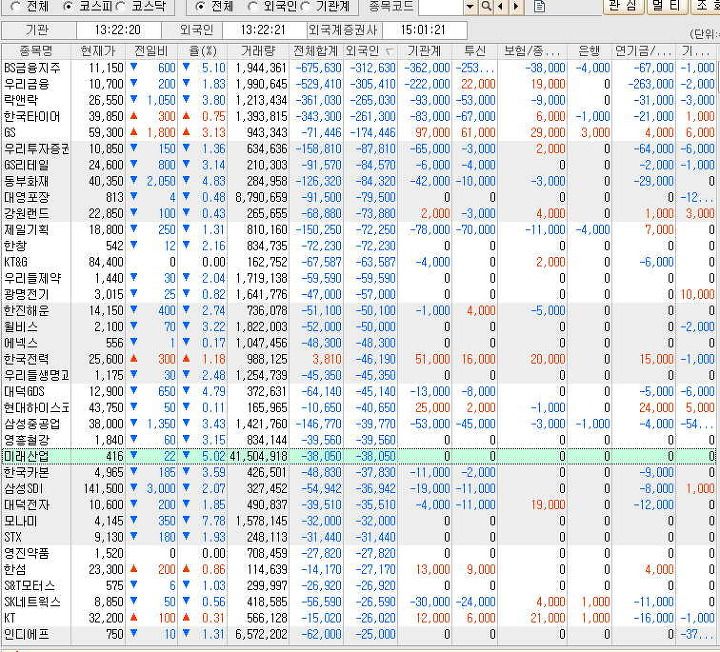Screen dimensions: 720x652
Task: Click 대영포장 volume 8,790,659
Action: click(x=261, y=197)
